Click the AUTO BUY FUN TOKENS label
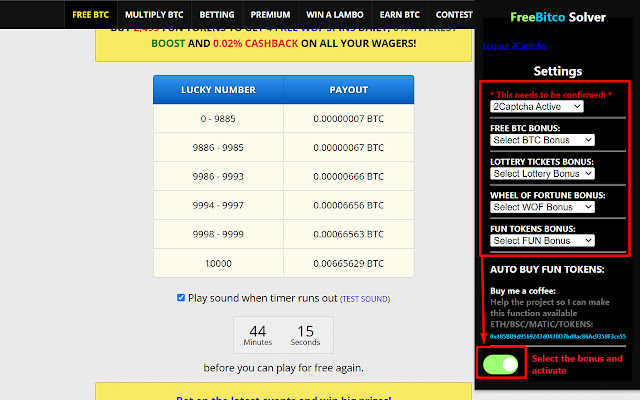This screenshot has width=640, height=400. click(x=547, y=269)
